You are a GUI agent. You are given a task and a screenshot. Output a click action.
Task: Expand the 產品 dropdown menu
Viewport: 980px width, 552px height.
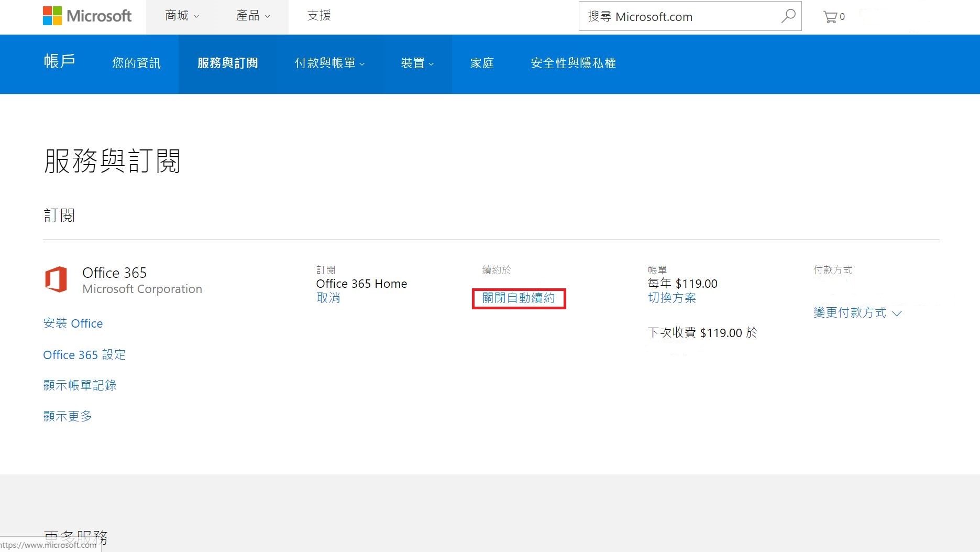(x=253, y=16)
